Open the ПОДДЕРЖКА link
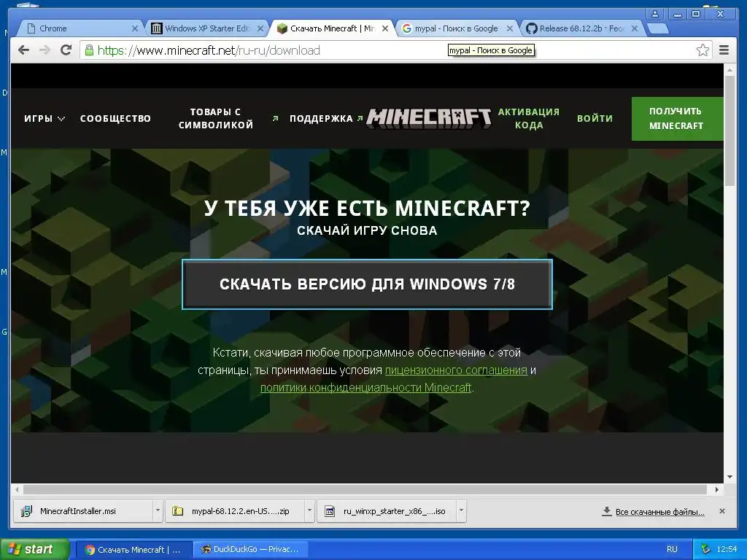The image size is (747, 560). pos(321,119)
